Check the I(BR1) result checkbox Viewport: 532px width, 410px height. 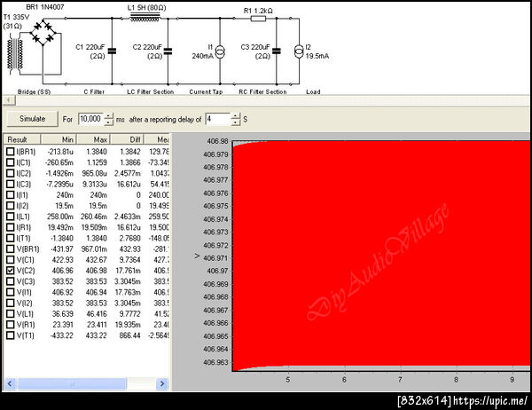click(11, 152)
